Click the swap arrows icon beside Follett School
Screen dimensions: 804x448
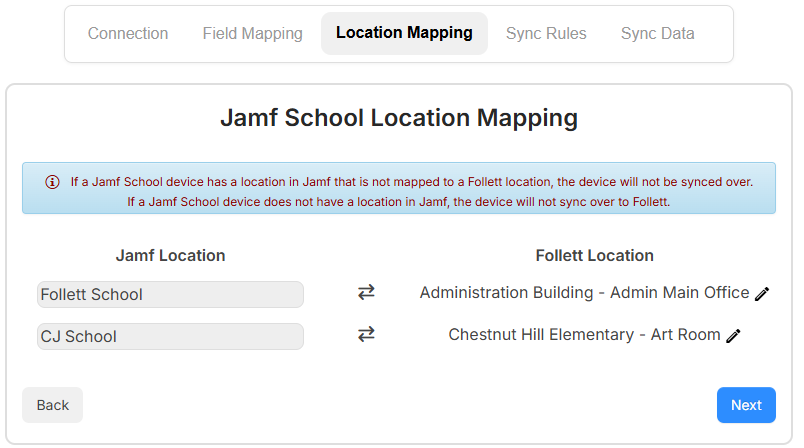coord(366,292)
